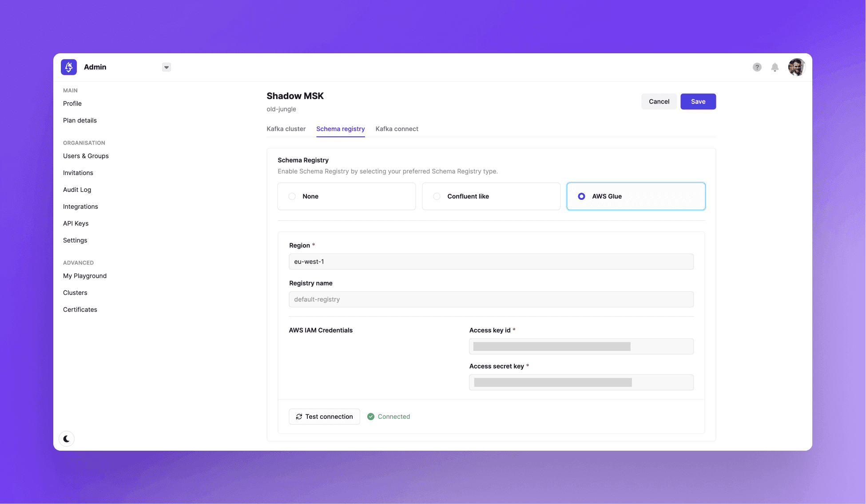Viewport: 866px width, 504px height.
Task: Expand the Admin workspace dropdown arrow
Action: pyautogui.click(x=167, y=67)
